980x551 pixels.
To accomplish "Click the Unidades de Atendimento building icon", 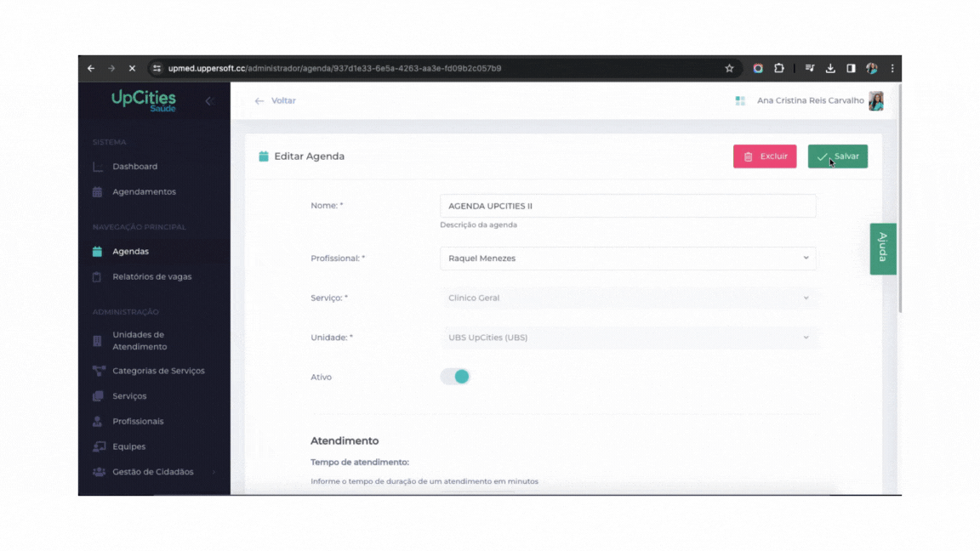I will click(x=97, y=340).
